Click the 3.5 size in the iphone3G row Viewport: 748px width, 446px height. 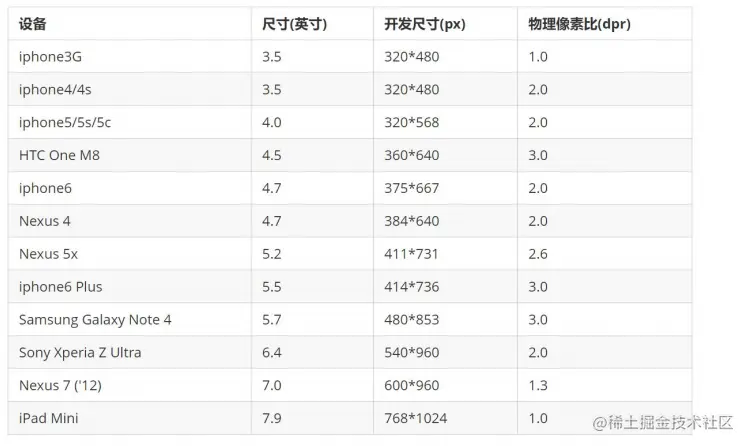click(x=271, y=57)
